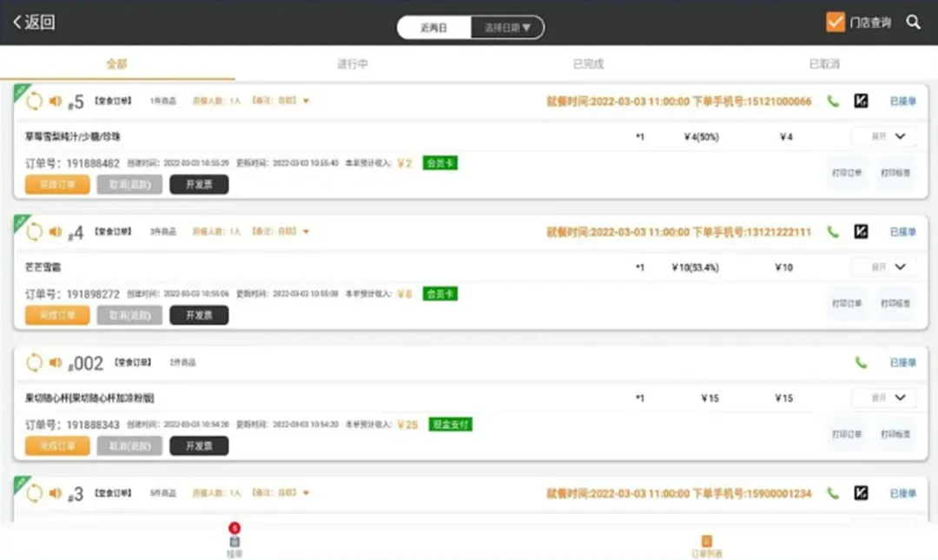Screen dimensions: 938x560
Task: Click the search magnifier icon
Action: pyautogui.click(x=913, y=23)
